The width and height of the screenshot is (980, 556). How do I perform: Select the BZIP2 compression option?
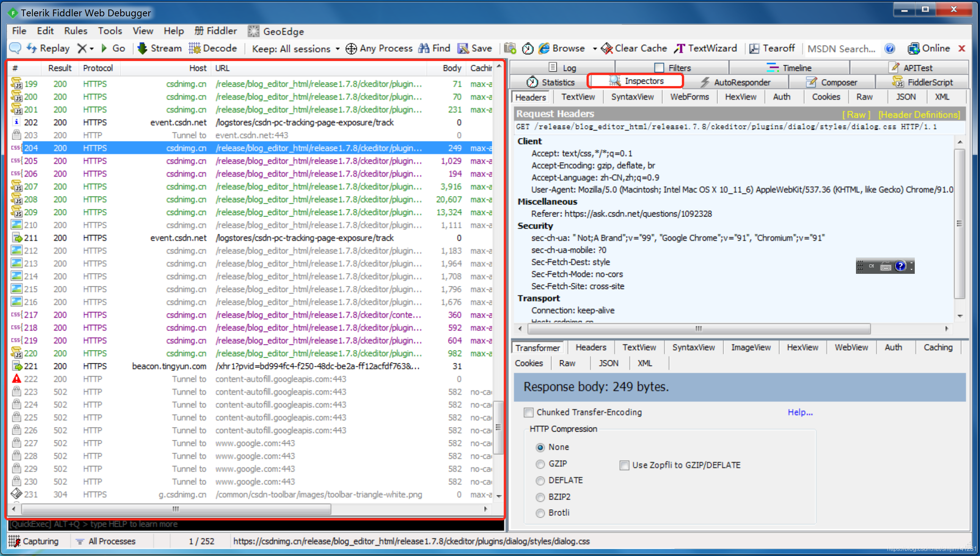pyautogui.click(x=540, y=497)
